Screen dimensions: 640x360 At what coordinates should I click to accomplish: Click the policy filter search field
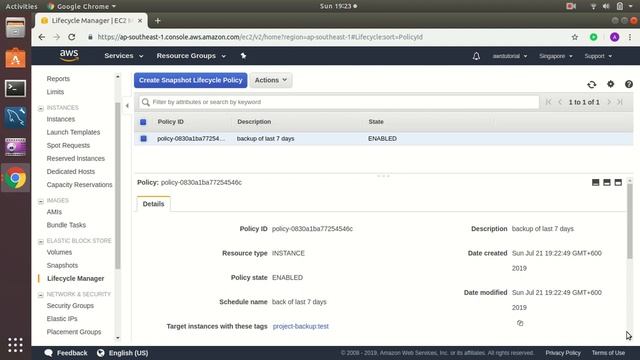[339, 102]
